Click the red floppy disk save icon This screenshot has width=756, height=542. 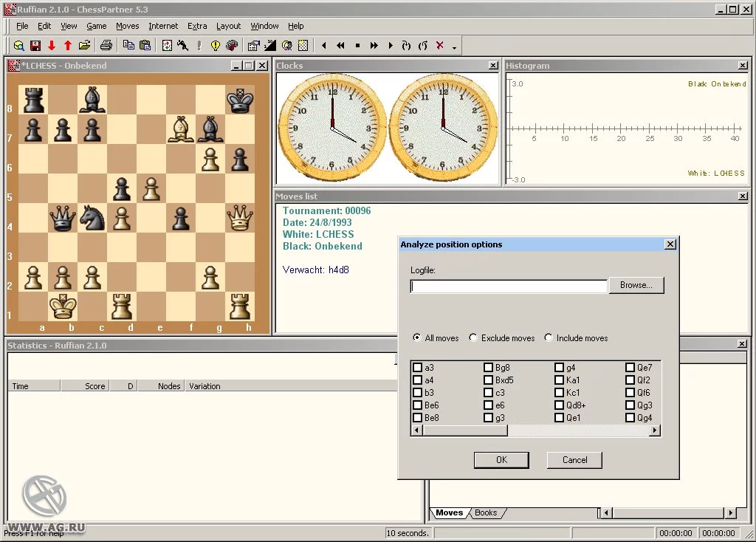coord(35,45)
